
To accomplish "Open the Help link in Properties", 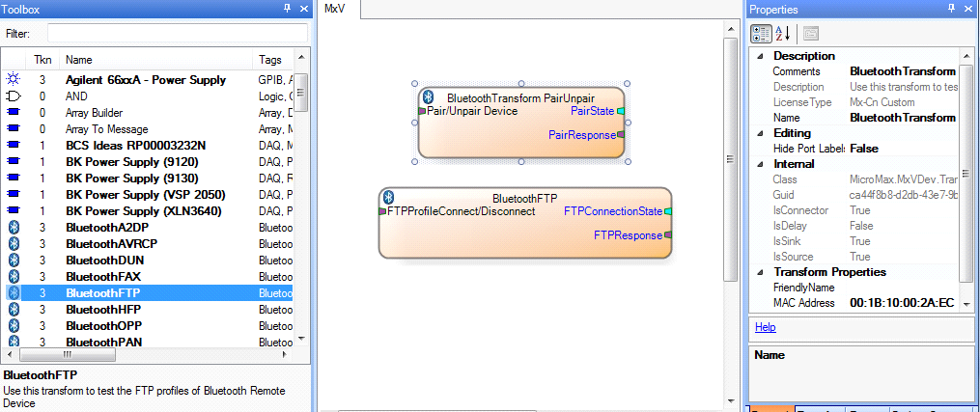I will 765,327.
